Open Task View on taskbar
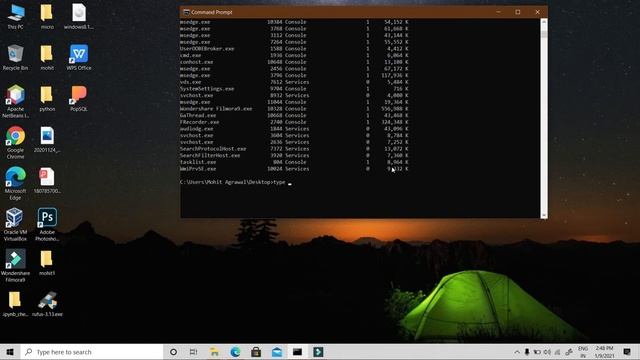 point(193,352)
